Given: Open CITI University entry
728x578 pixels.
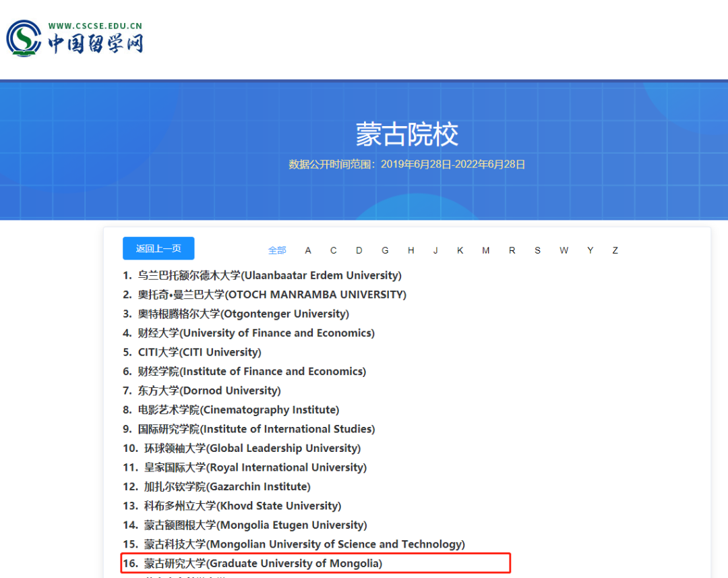Looking at the screenshot, I should point(191,352).
